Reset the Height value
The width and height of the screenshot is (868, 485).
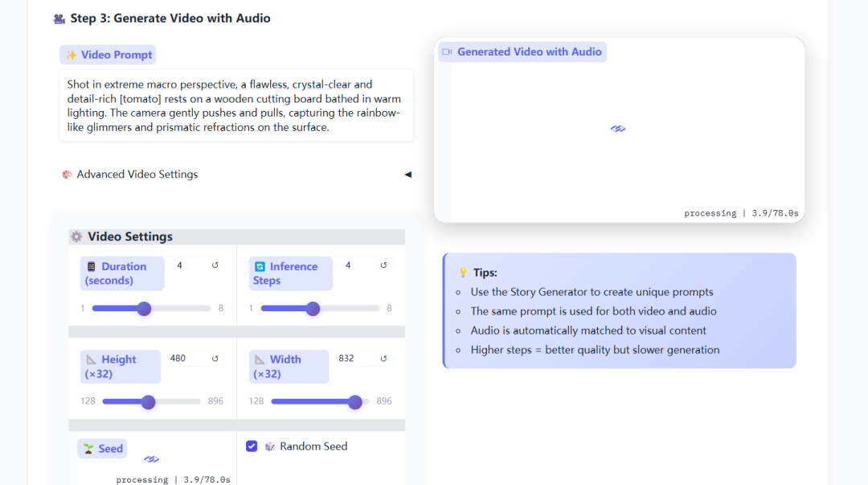215,359
